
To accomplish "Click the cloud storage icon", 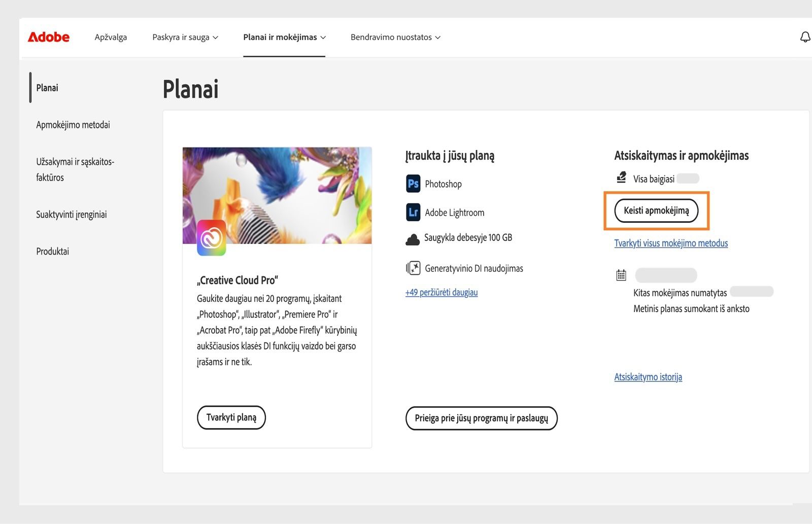I will click(x=413, y=239).
